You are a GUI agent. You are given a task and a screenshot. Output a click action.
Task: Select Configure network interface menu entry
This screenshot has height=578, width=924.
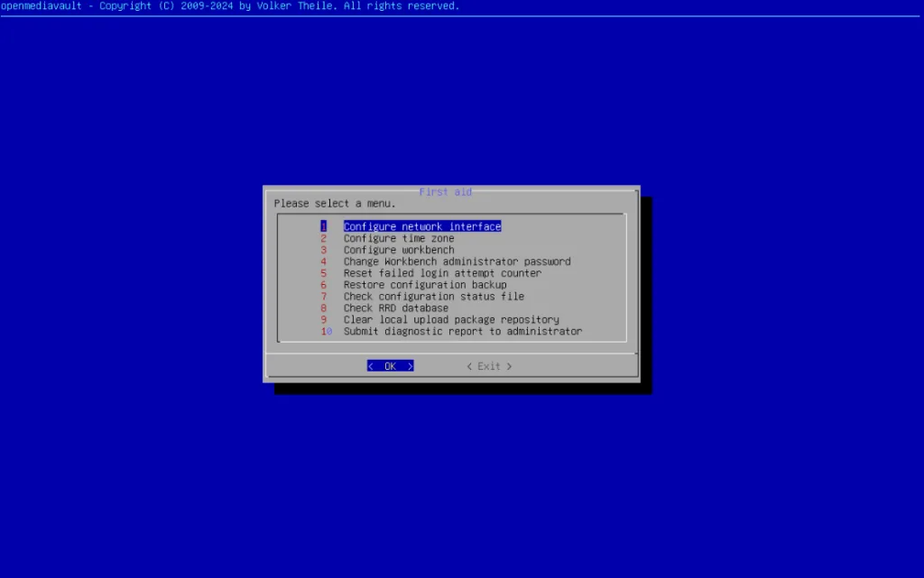pyautogui.click(x=421, y=226)
